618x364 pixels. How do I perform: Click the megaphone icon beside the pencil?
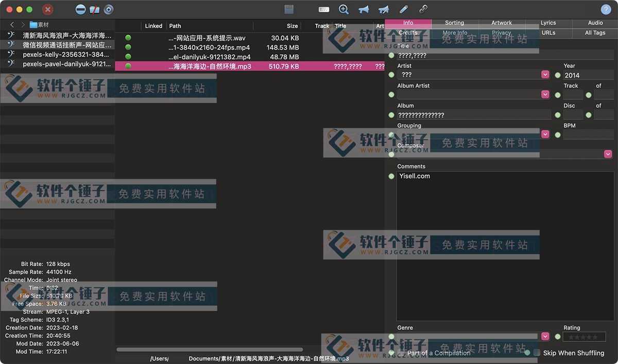click(x=384, y=9)
